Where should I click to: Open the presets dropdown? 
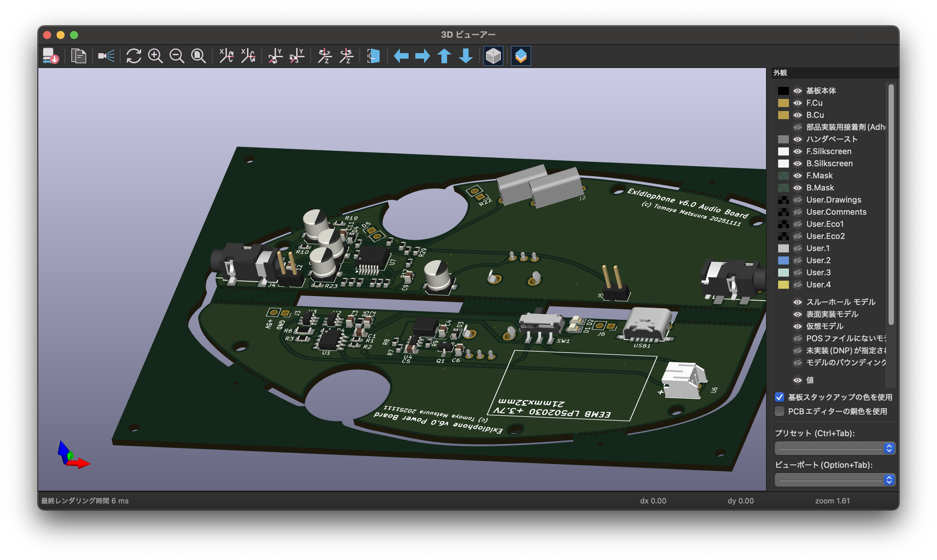835,448
